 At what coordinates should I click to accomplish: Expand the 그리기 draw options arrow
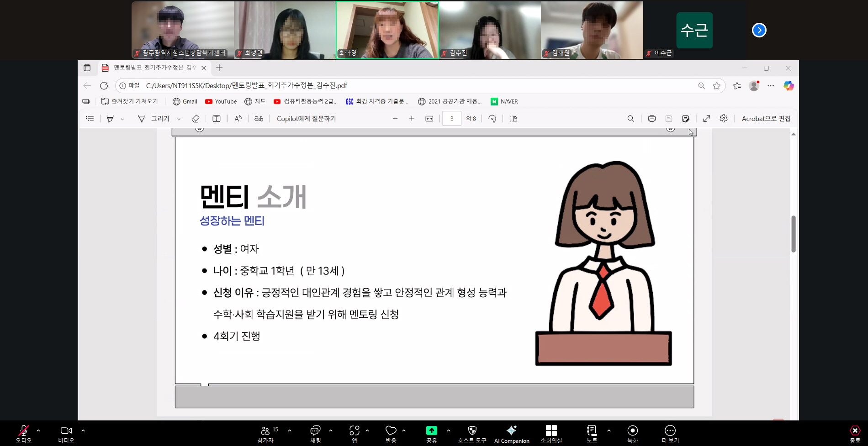tap(179, 119)
